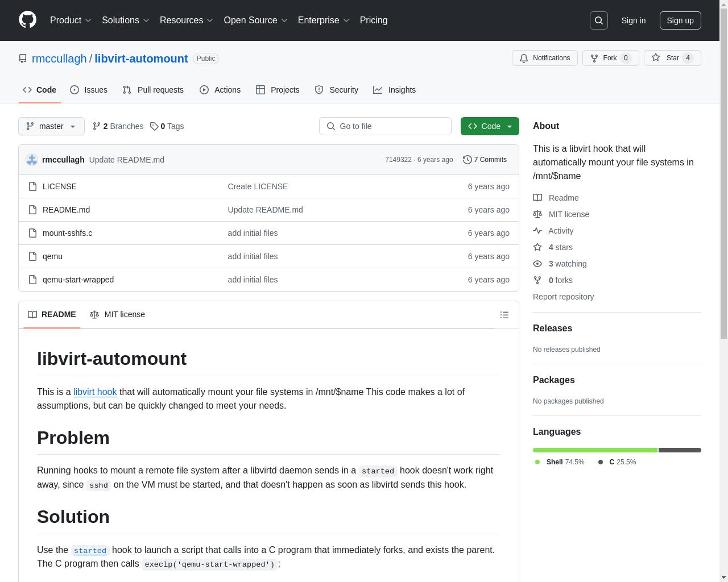The width and height of the screenshot is (728, 582).
Task: Open the Security tab
Action: tap(337, 90)
